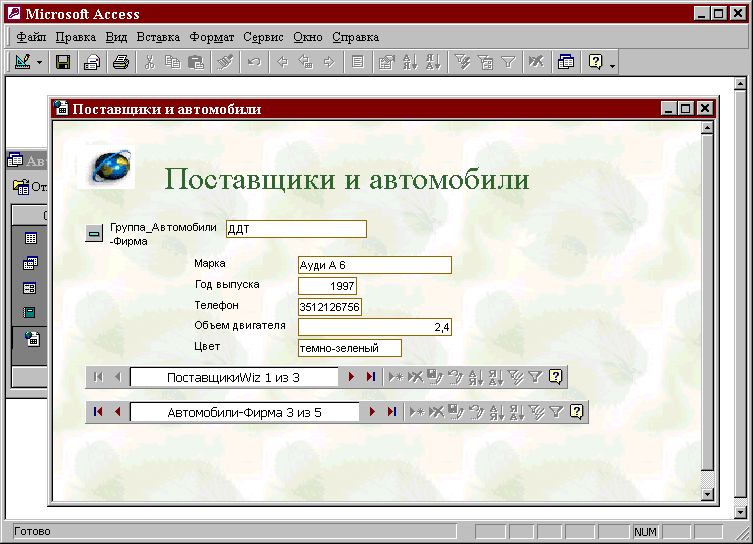The height and width of the screenshot is (544, 753).
Task: Go to last ПоставщикиWiz record
Action: click(371, 377)
